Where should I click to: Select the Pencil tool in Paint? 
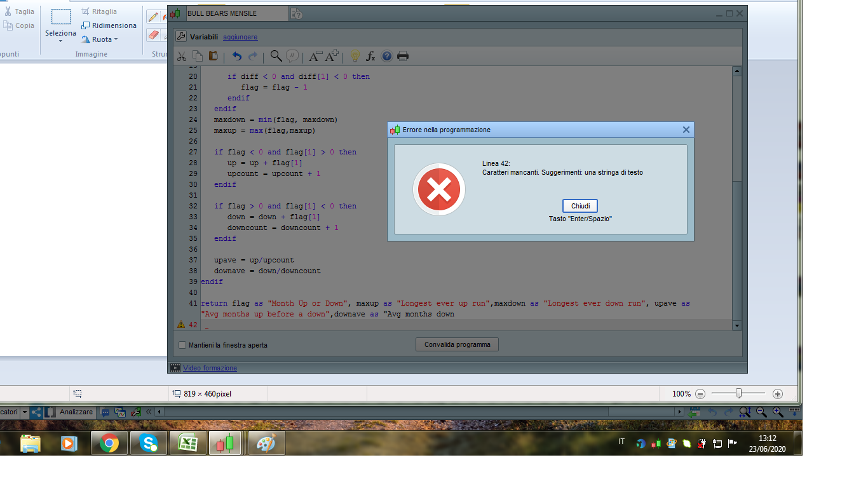[153, 17]
